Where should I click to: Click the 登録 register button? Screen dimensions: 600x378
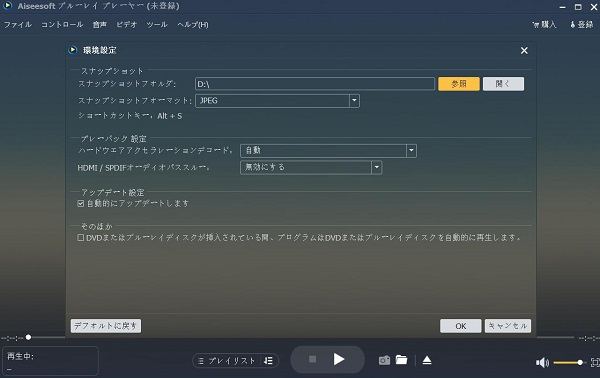tap(582, 24)
